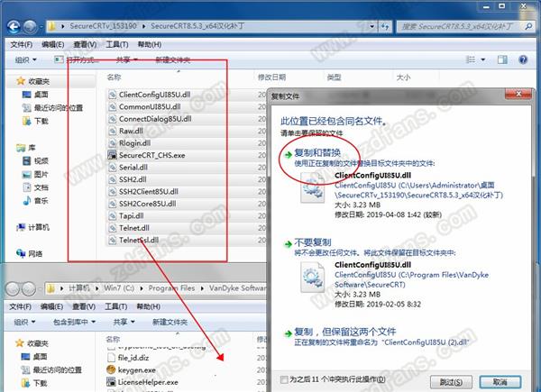Open the 编辑(E) menu in the top window

[53, 44]
